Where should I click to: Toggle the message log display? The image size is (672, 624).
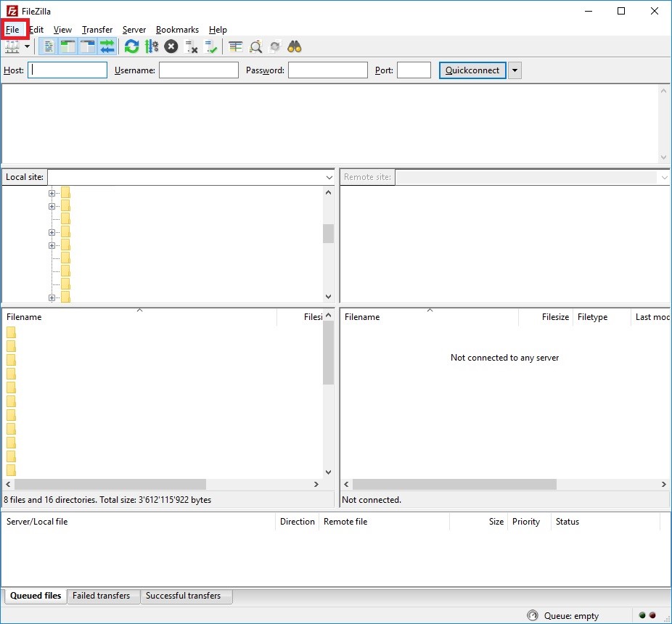tap(49, 46)
